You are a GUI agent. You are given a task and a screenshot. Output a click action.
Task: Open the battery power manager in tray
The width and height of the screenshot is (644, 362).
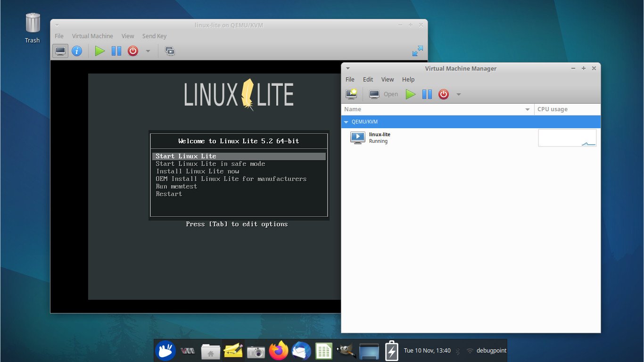point(391,350)
